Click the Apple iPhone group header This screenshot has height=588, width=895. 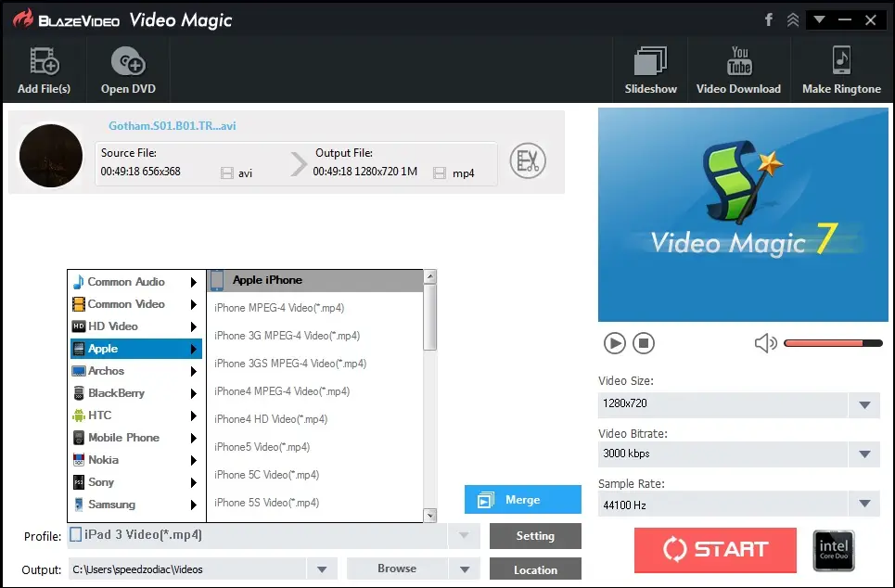tap(315, 280)
